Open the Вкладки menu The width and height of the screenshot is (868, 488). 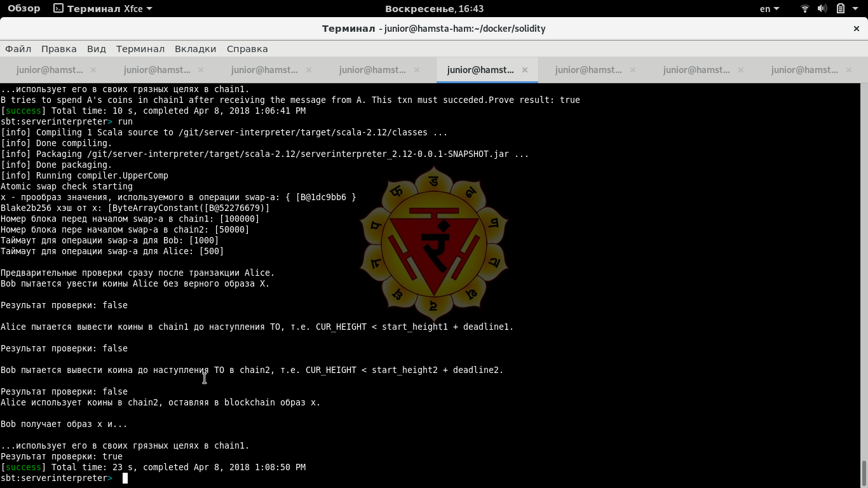click(196, 49)
